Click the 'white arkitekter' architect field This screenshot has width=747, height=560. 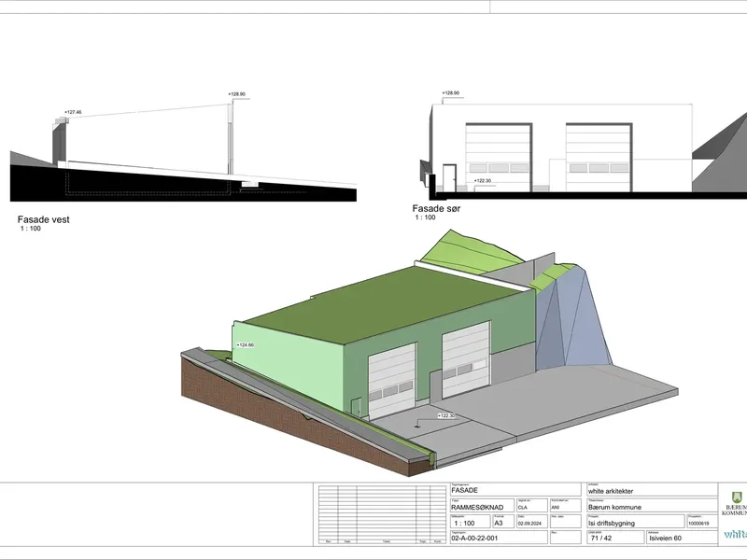pos(652,490)
